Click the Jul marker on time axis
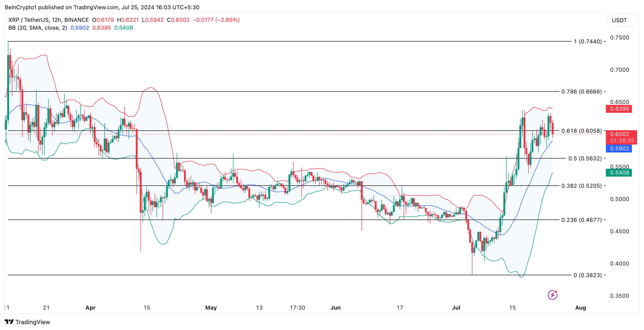 [x=456, y=307]
